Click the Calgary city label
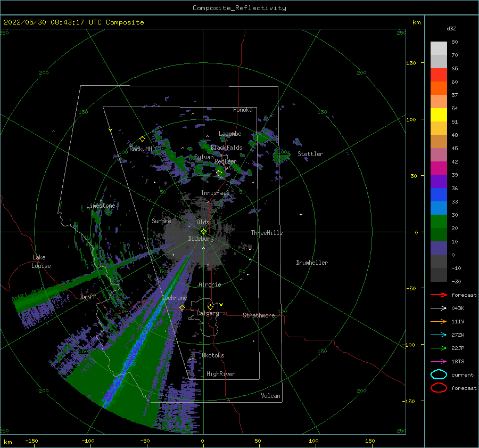Screen dimensions: 479x448 (x=208, y=313)
